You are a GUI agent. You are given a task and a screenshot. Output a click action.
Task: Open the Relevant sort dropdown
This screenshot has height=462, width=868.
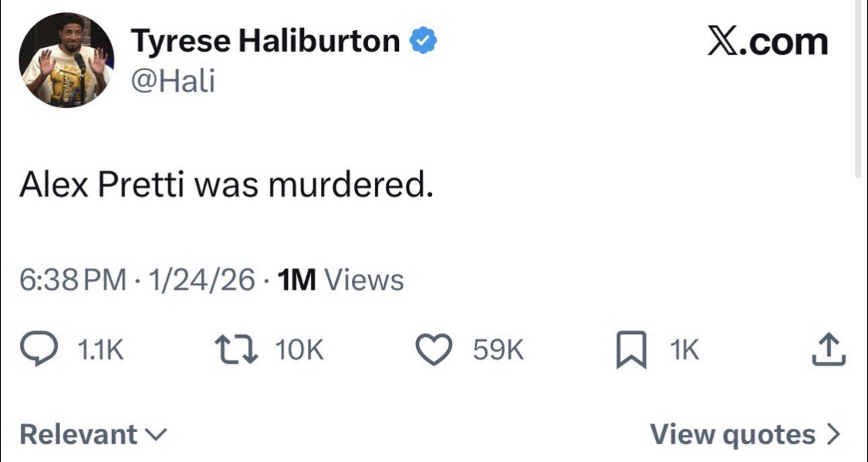point(92,434)
